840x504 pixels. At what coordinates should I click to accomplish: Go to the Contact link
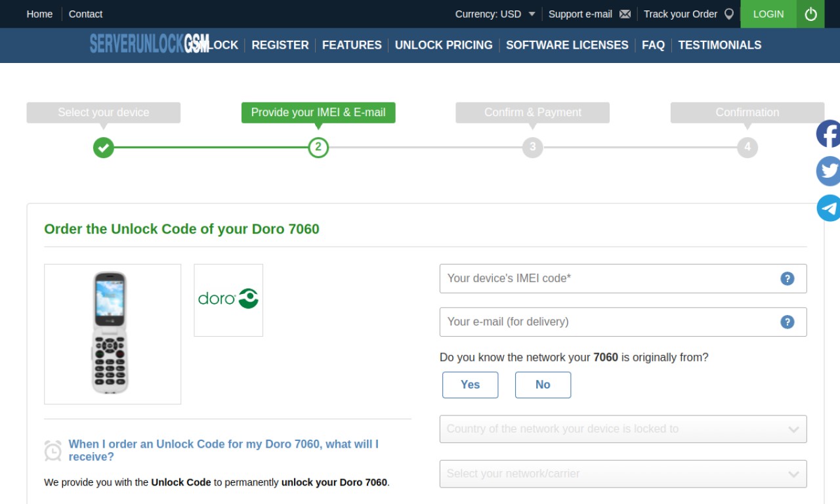85,14
